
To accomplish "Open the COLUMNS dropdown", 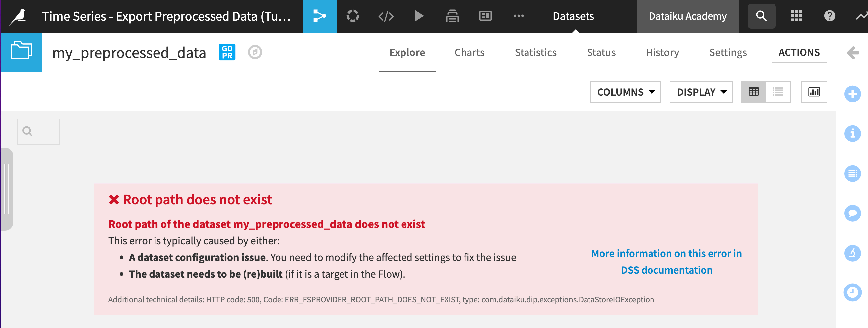I will click(625, 91).
